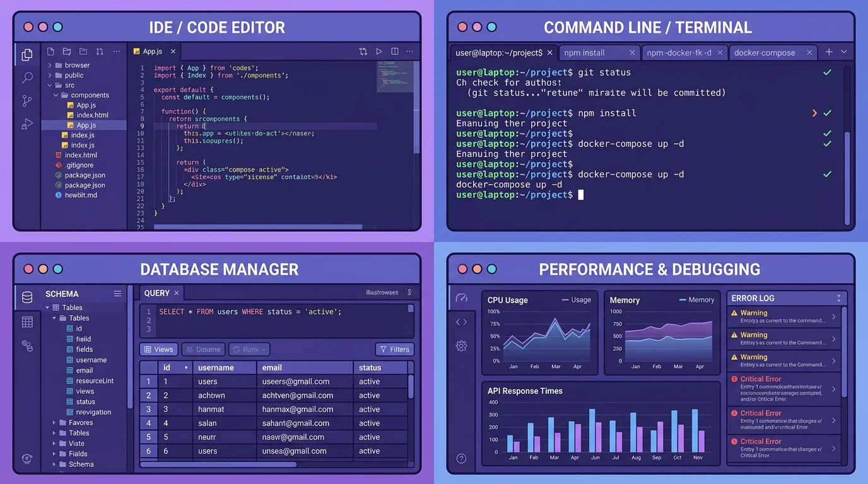Expand the browser folder in the editor explorer
The width and height of the screenshot is (868, 484).
click(x=50, y=65)
